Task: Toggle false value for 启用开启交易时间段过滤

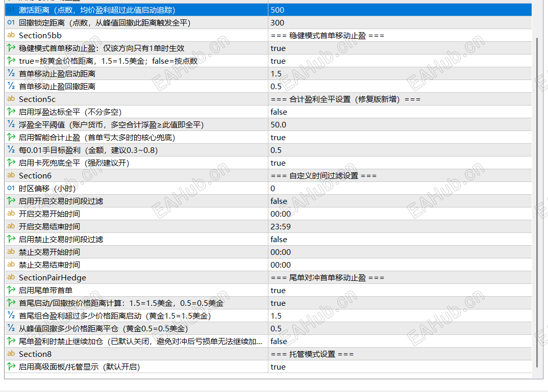Action: pyautogui.click(x=400, y=201)
